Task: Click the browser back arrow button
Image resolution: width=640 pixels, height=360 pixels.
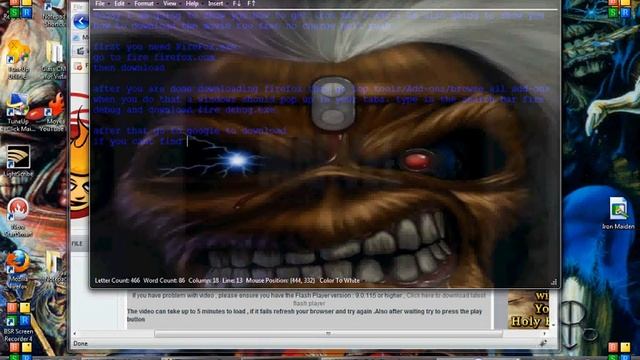Action: [x=81, y=21]
